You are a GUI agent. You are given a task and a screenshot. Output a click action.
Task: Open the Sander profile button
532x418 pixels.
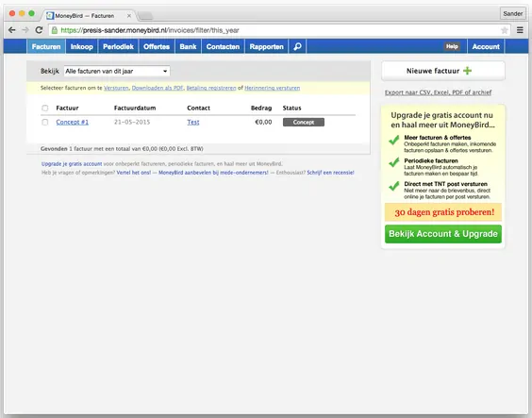coord(512,13)
